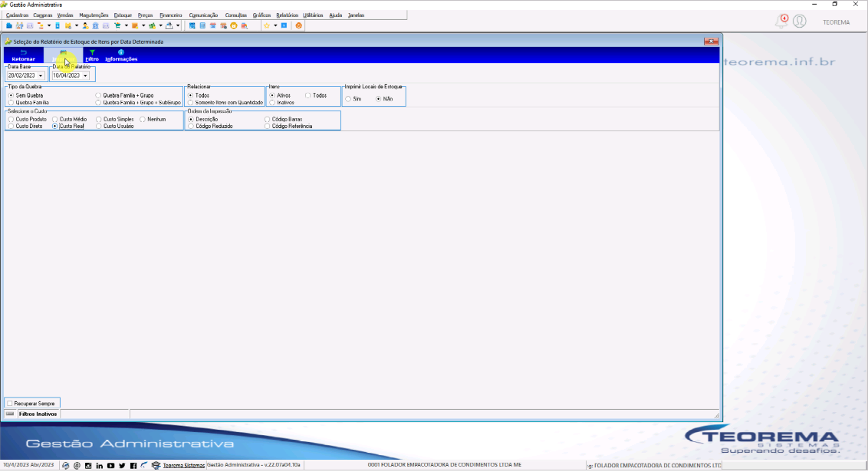Screen dimensions: 868x472
Task: Click the bank building toolbar icon
Action: pos(95,25)
